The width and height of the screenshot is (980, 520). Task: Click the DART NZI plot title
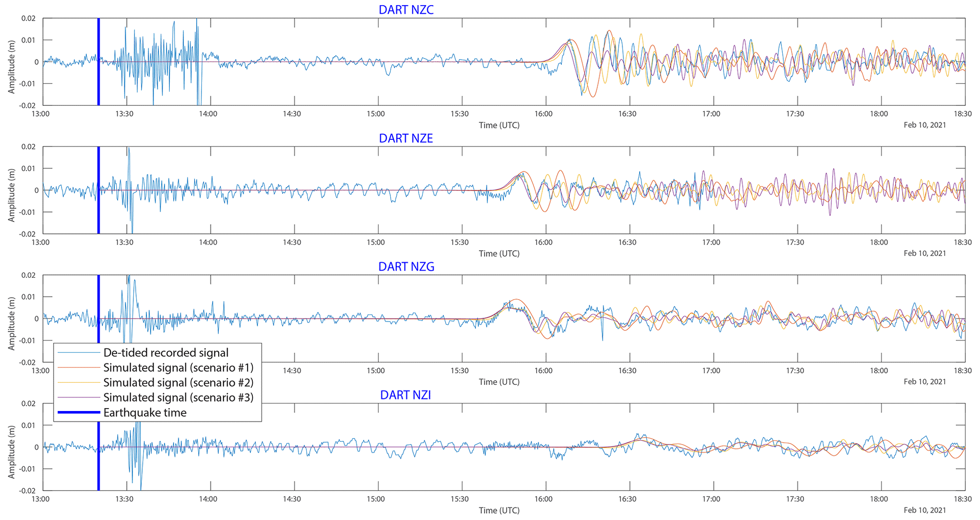[x=405, y=395]
